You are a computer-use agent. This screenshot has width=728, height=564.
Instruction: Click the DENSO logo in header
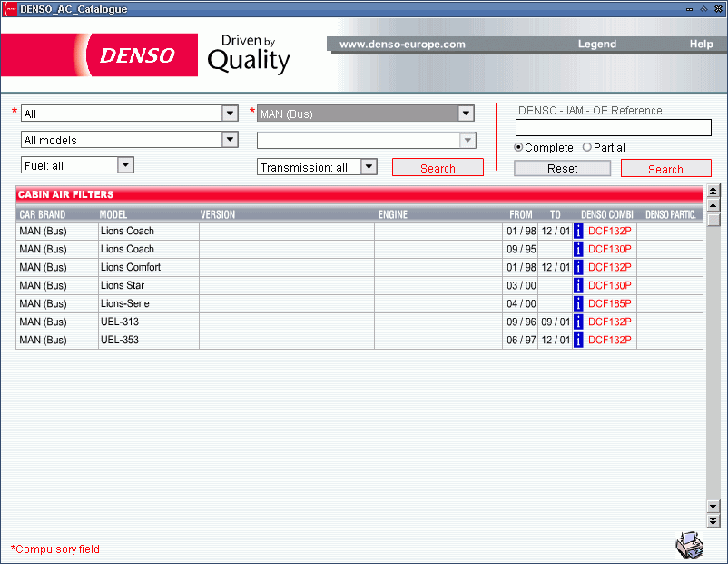click(x=136, y=55)
